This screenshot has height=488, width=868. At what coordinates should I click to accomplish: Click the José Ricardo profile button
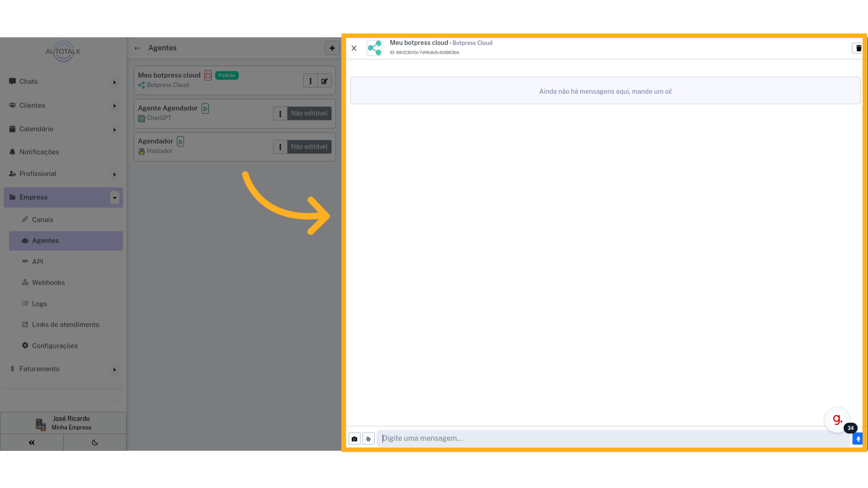pyautogui.click(x=63, y=423)
